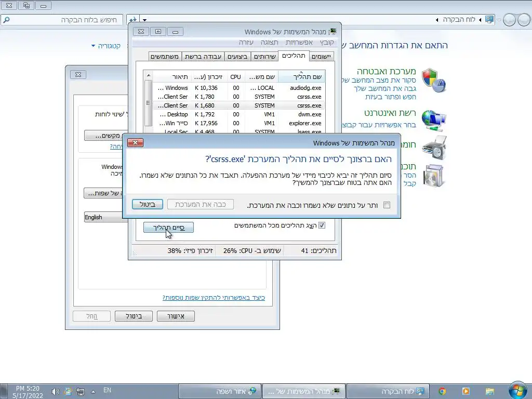Viewport: 532px width, 399px height.
Task: Close the Region and Language dialog
Action: coord(78,74)
